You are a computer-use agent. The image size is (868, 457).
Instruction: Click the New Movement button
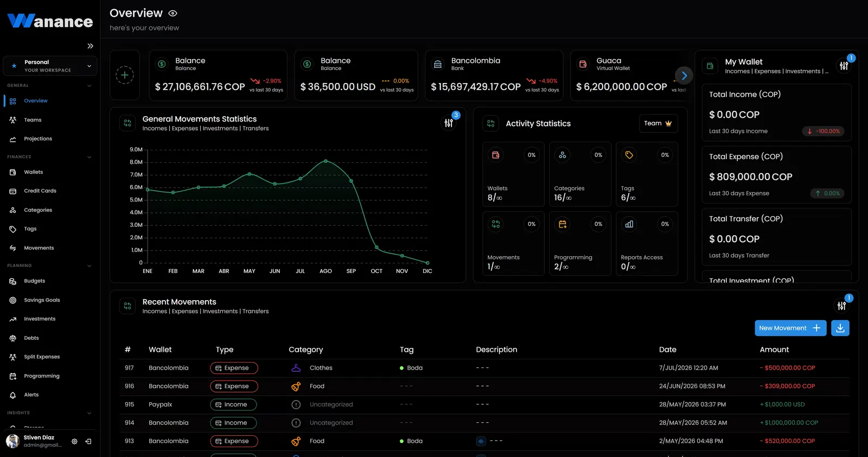coord(790,328)
